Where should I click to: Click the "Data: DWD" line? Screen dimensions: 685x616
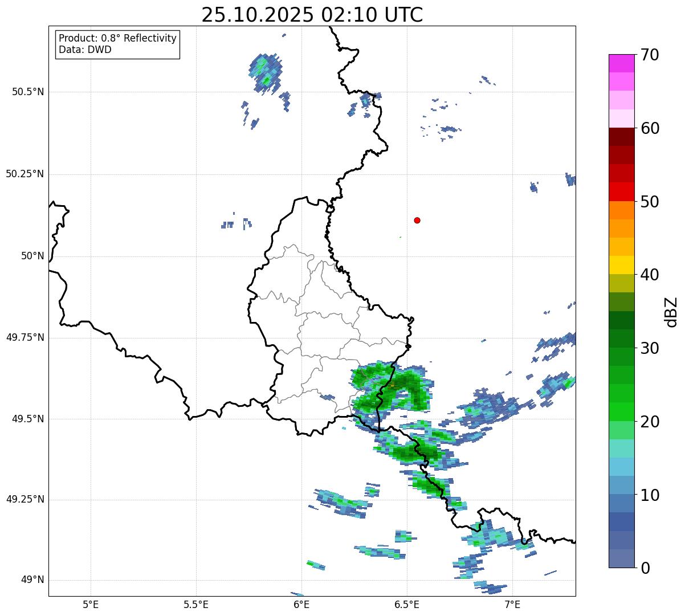pos(85,50)
